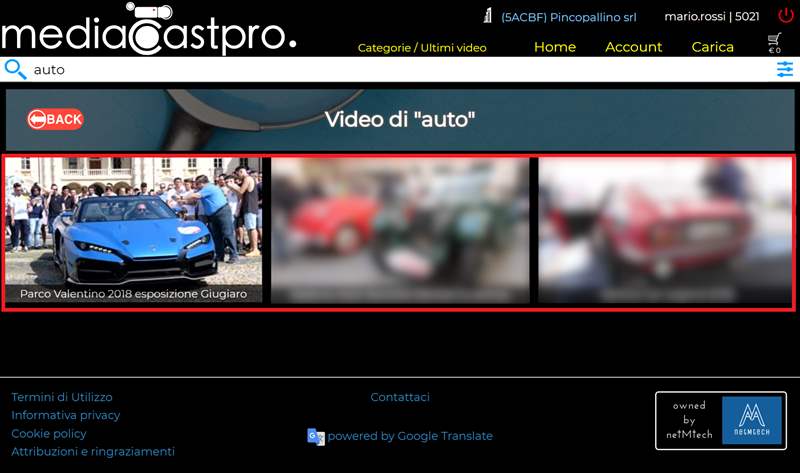Click the Contattaci link
Screen dimensions: 800x473
point(400,397)
